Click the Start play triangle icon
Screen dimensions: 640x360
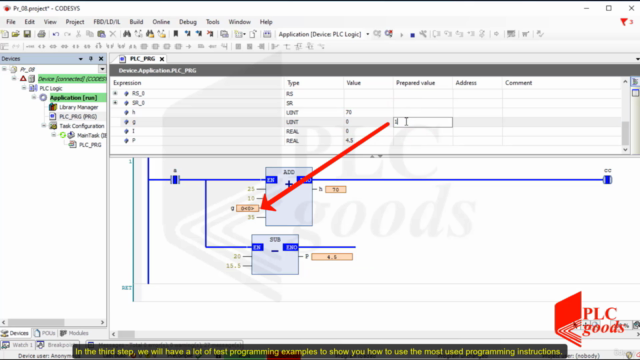(x=402, y=35)
